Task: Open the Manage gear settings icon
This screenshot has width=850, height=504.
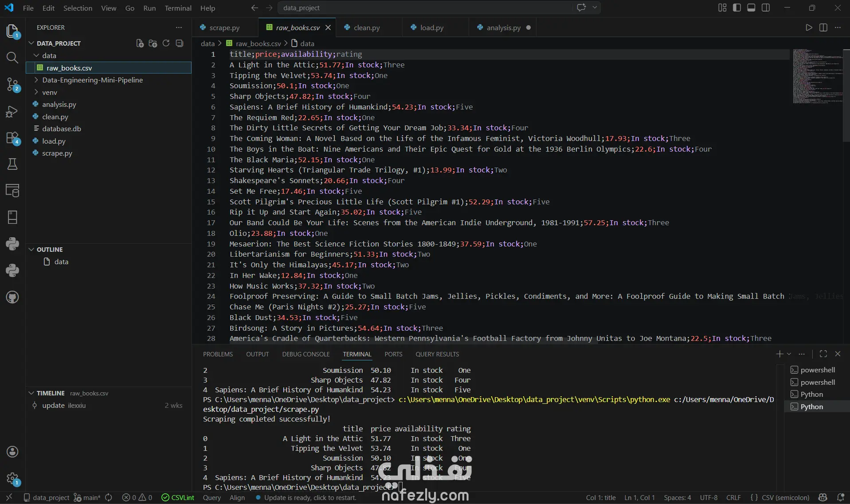Action: point(12,478)
